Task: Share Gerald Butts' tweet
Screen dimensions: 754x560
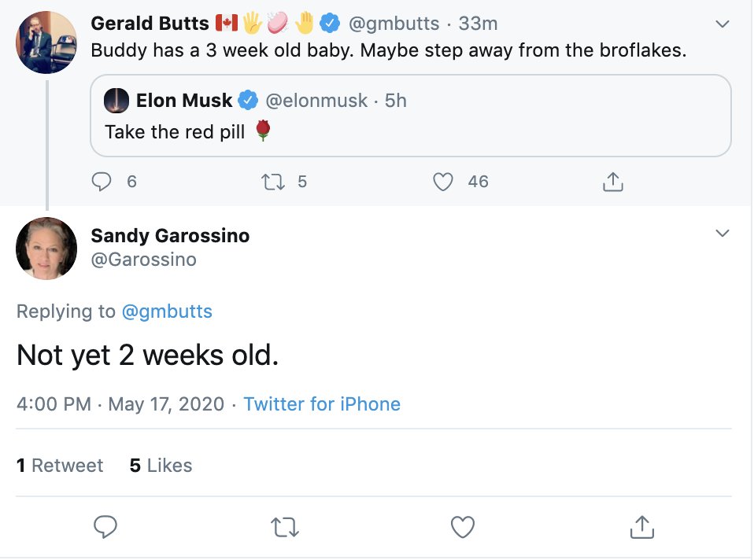Action: [612, 182]
